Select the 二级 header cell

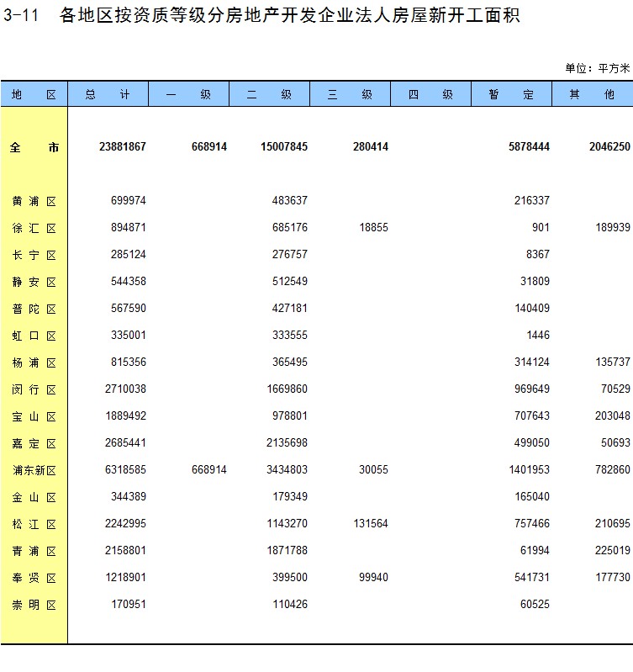pyautogui.click(x=269, y=94)
